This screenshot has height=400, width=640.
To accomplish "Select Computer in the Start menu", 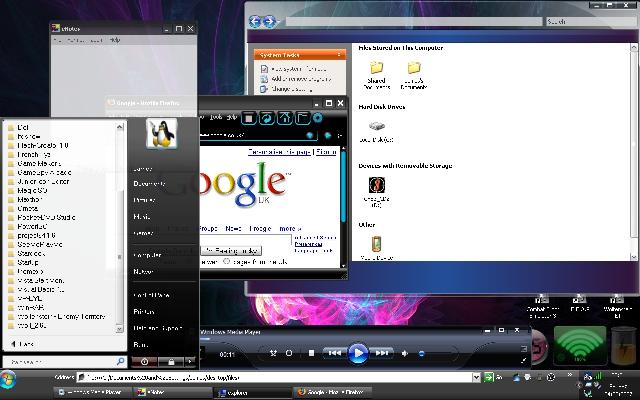I will tap(147, 255).
